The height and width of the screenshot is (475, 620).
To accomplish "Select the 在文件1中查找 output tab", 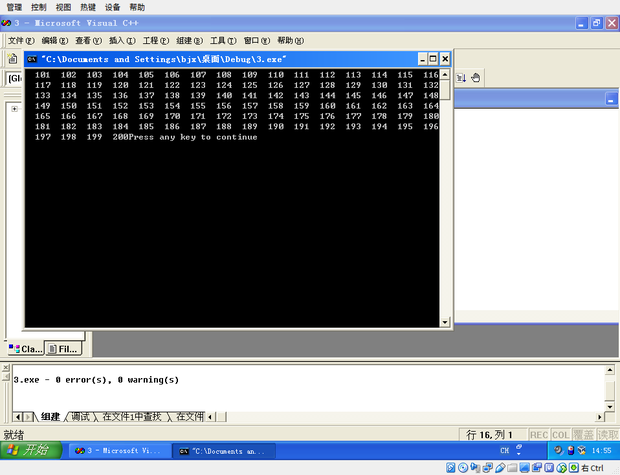I will click(132, 416).
